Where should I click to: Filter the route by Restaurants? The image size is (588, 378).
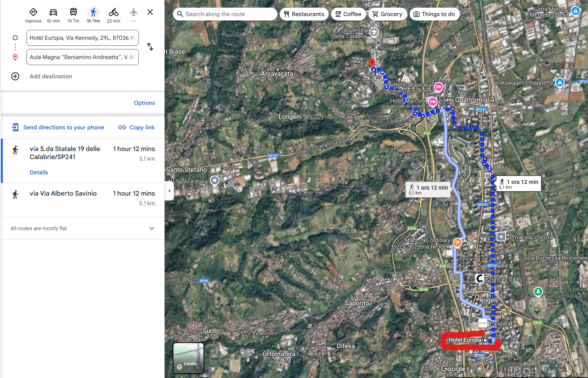pos(304,14)
